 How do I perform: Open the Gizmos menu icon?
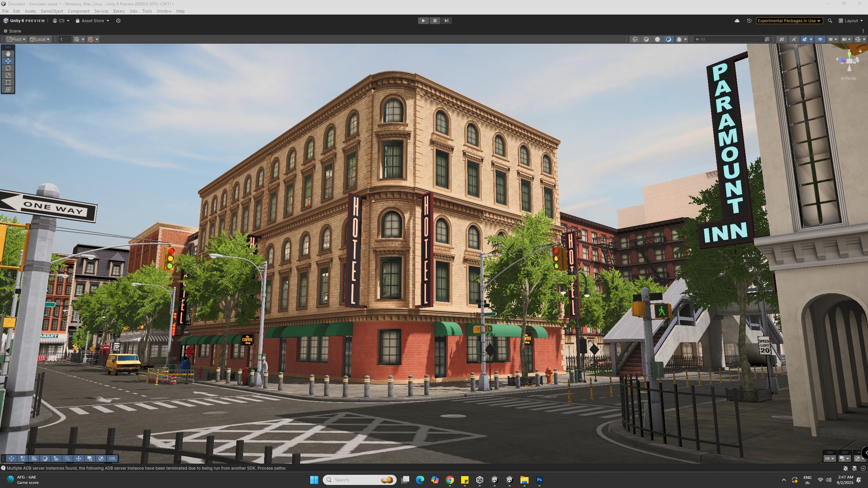(x=858, y=39)
